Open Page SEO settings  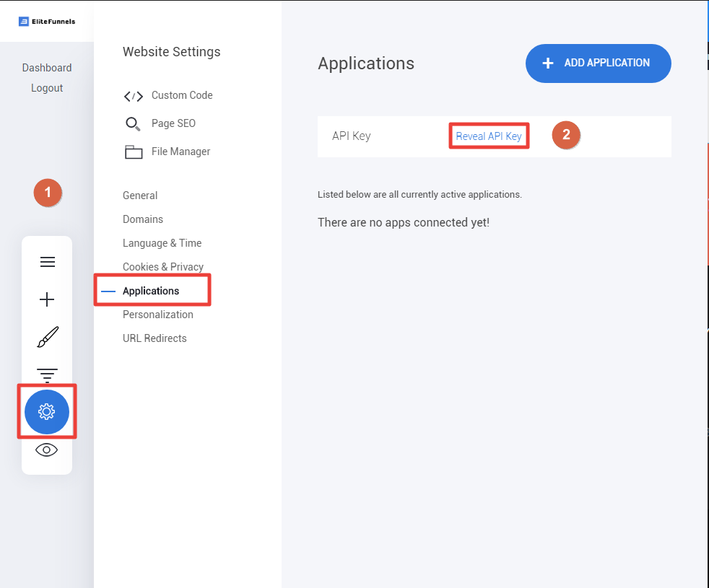click(160, 123)
